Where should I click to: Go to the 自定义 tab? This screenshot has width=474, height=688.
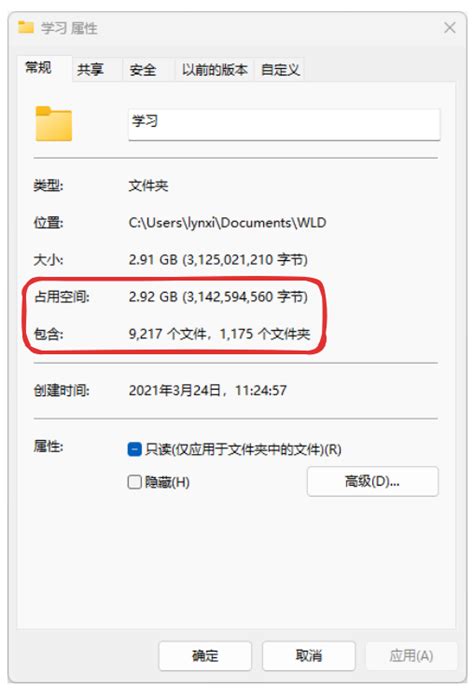280,70
